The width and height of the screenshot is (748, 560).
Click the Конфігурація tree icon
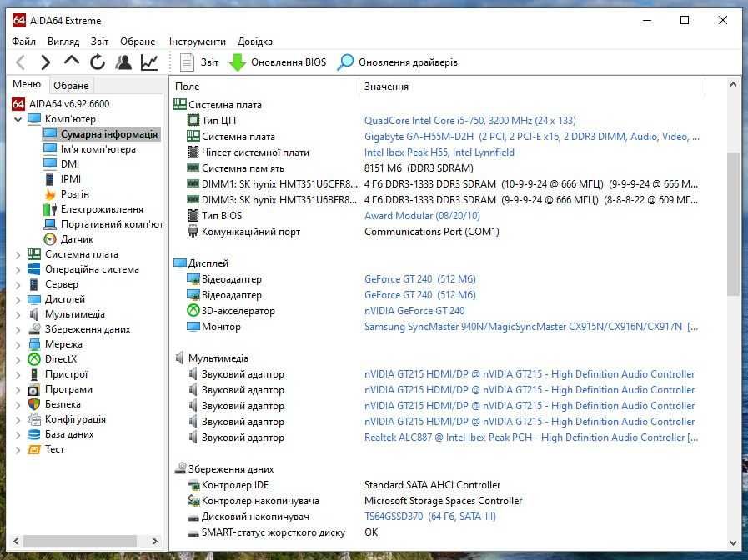tap(34, 419)
